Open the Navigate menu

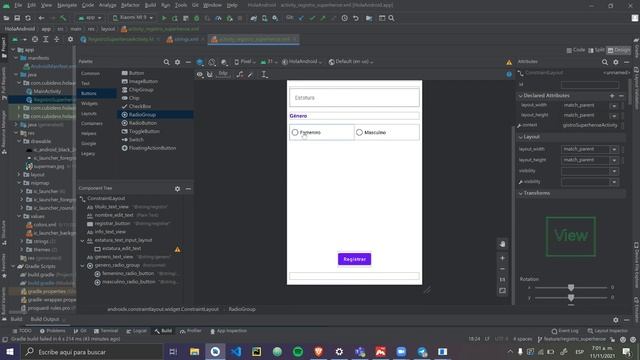[x=67, y=5]
